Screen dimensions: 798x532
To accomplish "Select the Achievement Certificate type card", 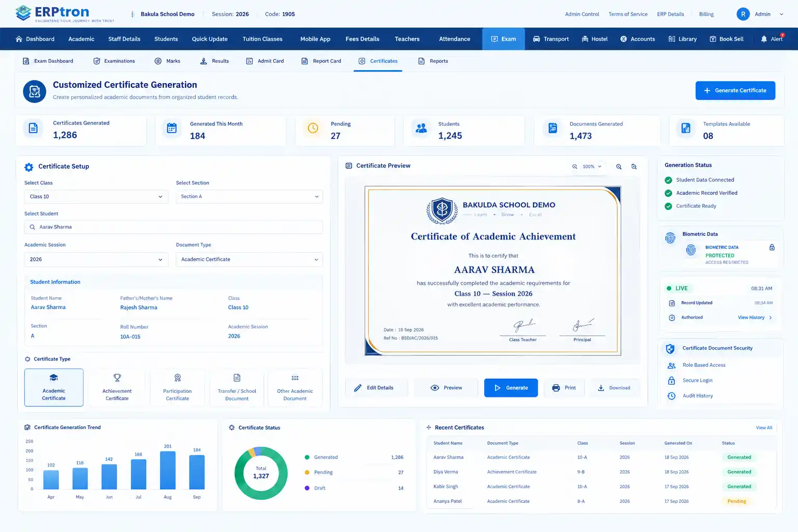I will click(x=117, y=388).
